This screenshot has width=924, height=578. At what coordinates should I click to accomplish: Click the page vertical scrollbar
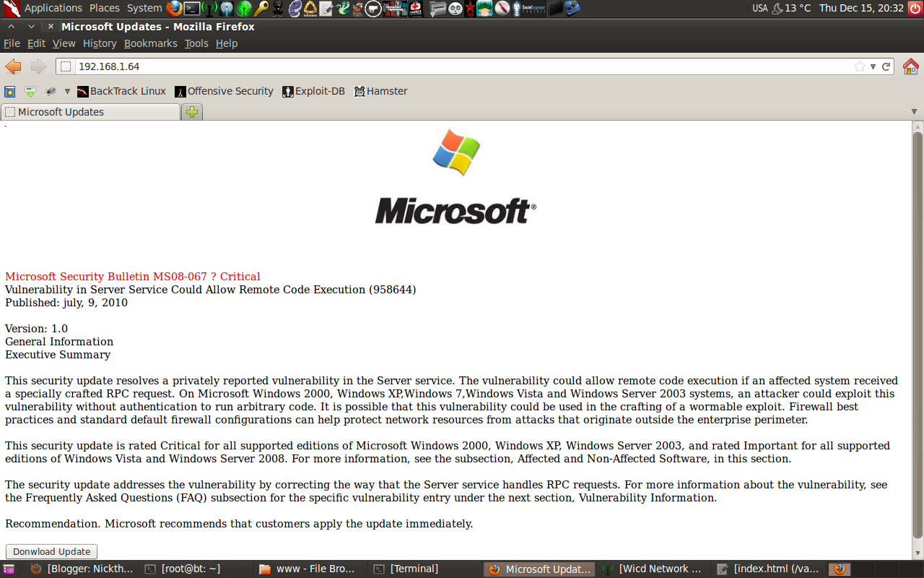coord(918,335)
